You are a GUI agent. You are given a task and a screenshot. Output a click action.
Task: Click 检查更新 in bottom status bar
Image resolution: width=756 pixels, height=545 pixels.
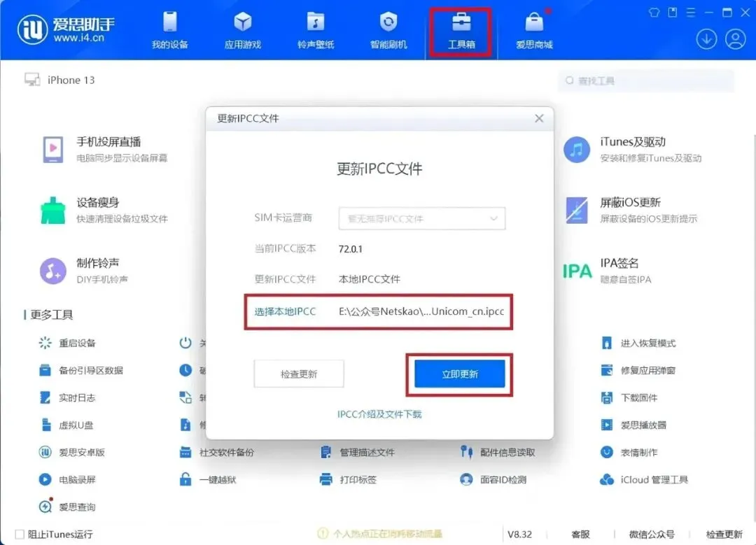pyautogui.click(x=724, y=534)
